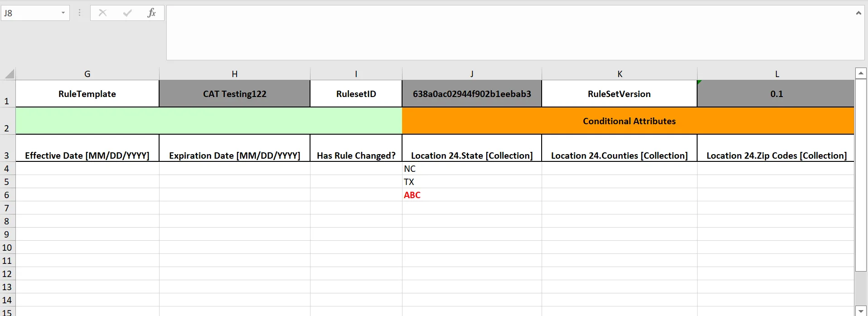Select the Conditional Attributes orange cell

pos(628,121)
